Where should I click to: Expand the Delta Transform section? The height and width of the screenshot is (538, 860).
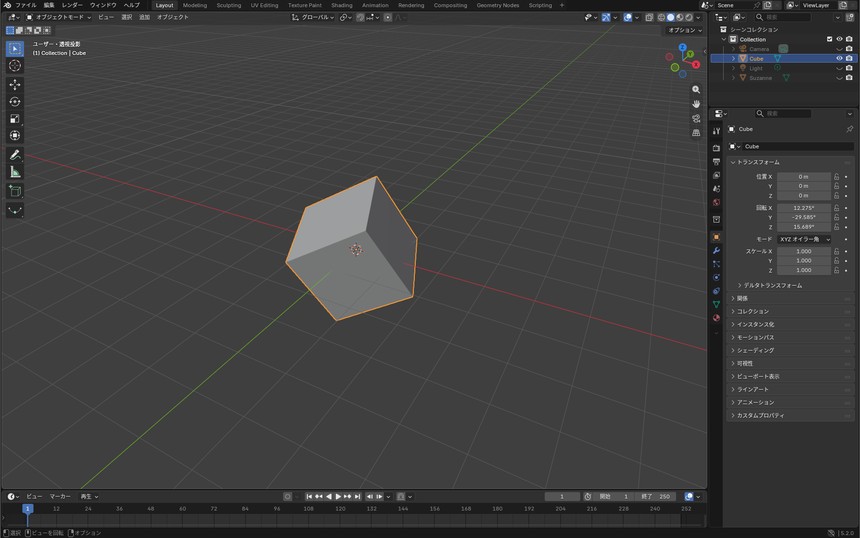[769, 285]
